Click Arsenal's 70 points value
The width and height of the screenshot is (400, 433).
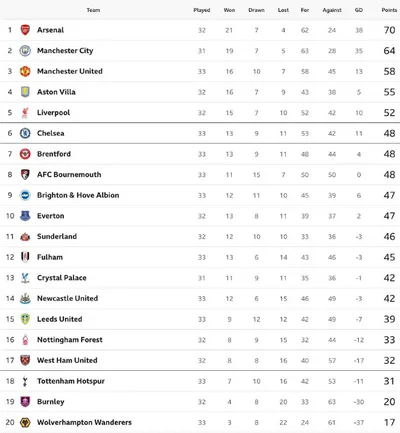tap(389, 30)
